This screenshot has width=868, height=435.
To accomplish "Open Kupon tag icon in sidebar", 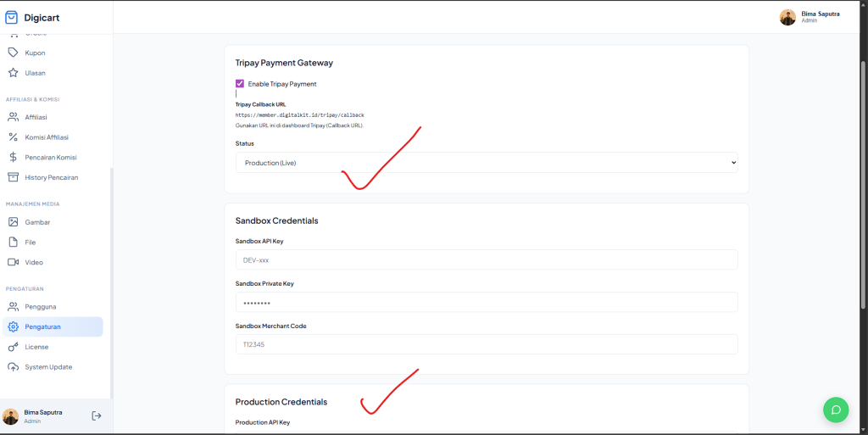I will click(x=13, y=53).
